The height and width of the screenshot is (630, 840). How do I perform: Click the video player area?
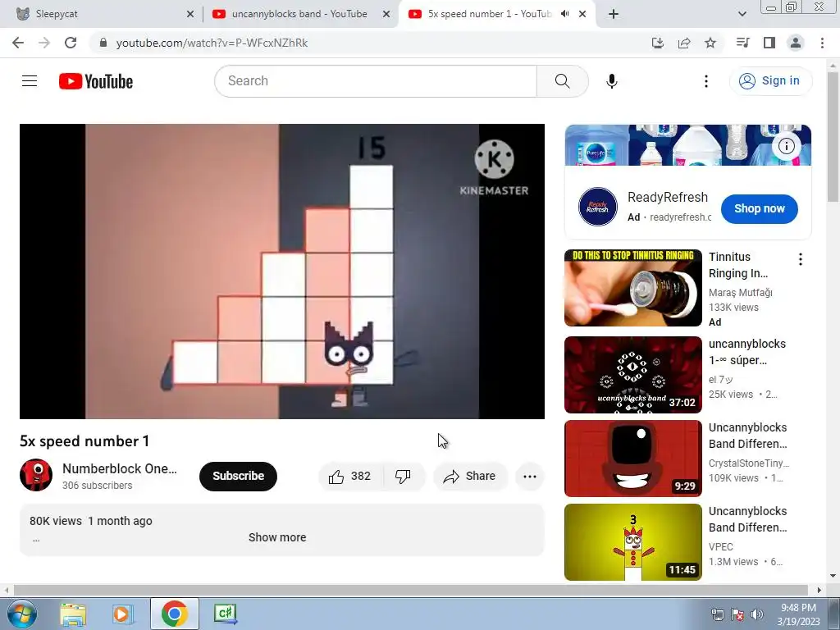[x=282, y=271]
